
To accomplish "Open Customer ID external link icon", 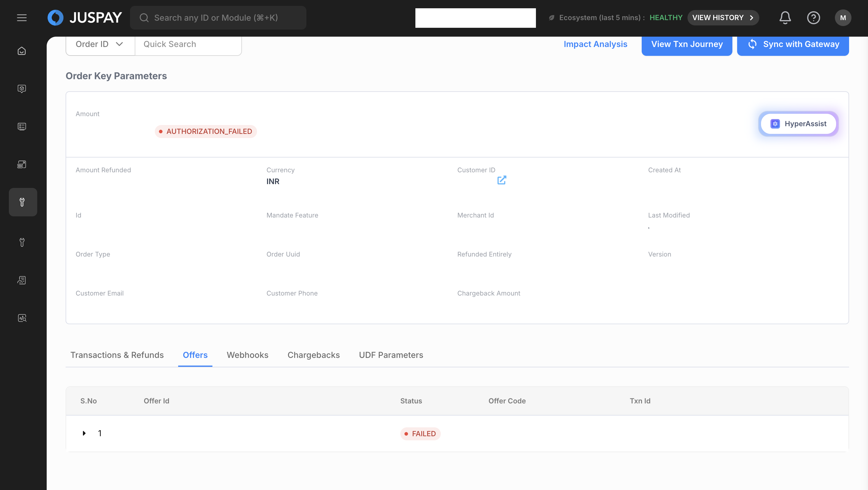I will pos(502,180).
